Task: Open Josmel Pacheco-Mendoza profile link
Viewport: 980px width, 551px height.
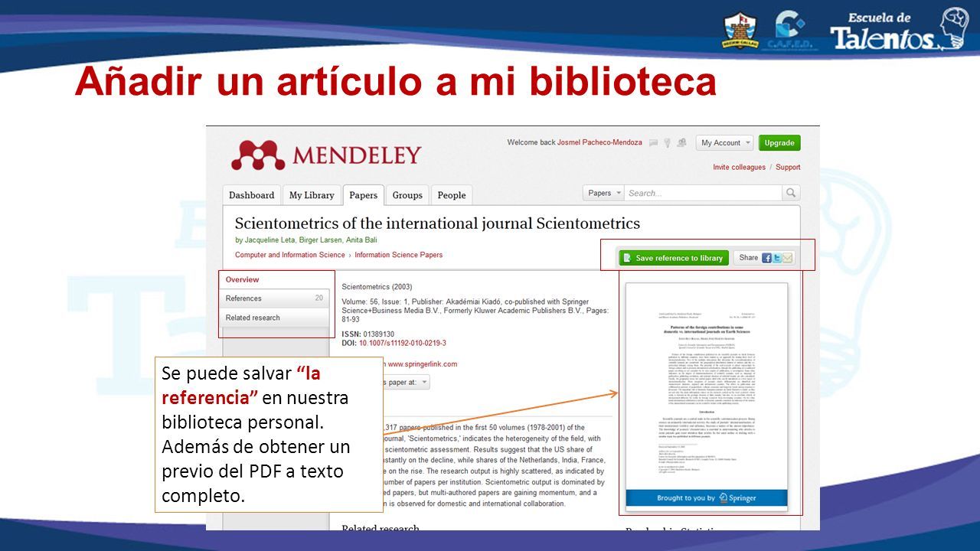Action: click(x=599, y=142)
